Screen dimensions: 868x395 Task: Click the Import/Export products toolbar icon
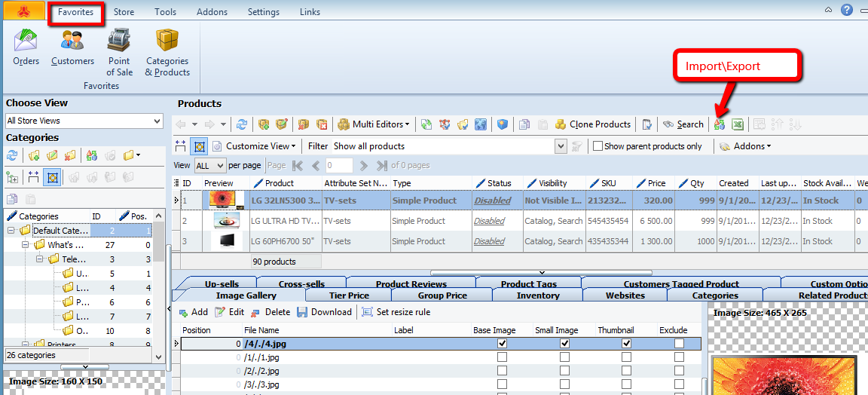720,124
